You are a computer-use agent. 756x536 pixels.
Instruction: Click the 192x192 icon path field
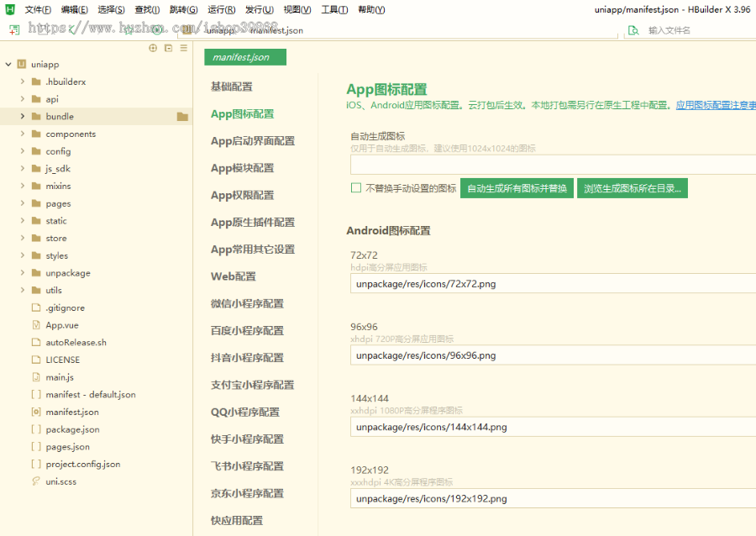pyautogui.click(x=553, y=498)
